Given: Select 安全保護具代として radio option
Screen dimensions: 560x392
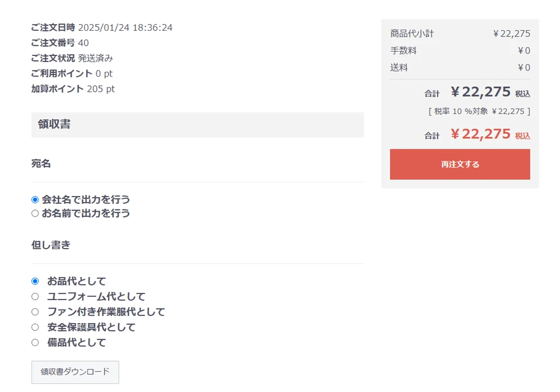Looking at the screenshot, I should pyautogui.click(x=35, y=328).
